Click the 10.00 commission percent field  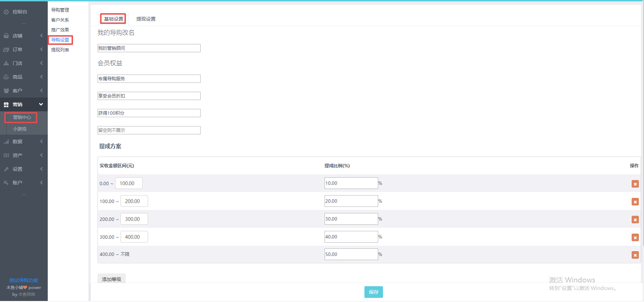[x=351, y=183]
